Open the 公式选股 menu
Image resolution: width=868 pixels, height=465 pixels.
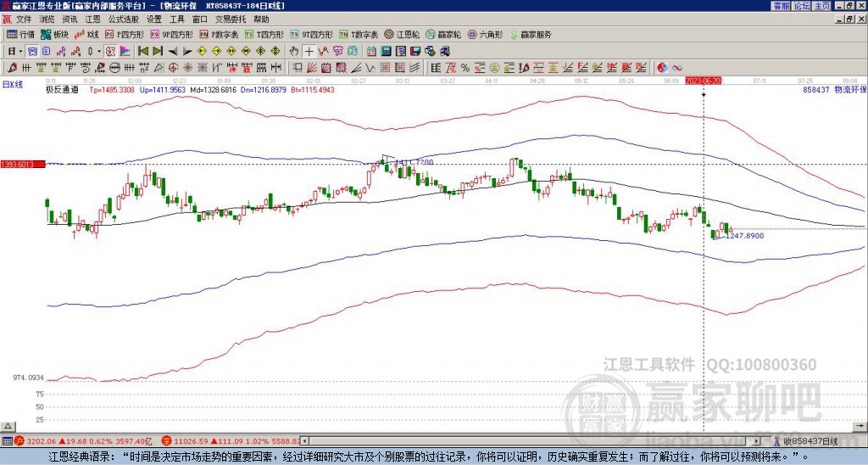(124, 20)
